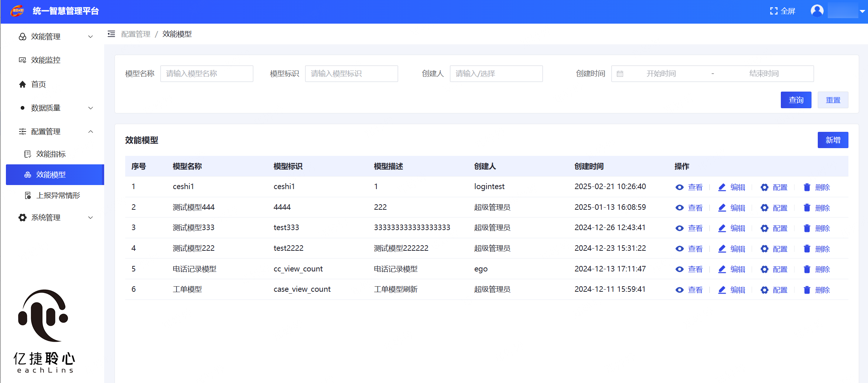Viewport: 868px width, 383px height.
Task: Open the 创建人 select box
Action: coord(496,73)
